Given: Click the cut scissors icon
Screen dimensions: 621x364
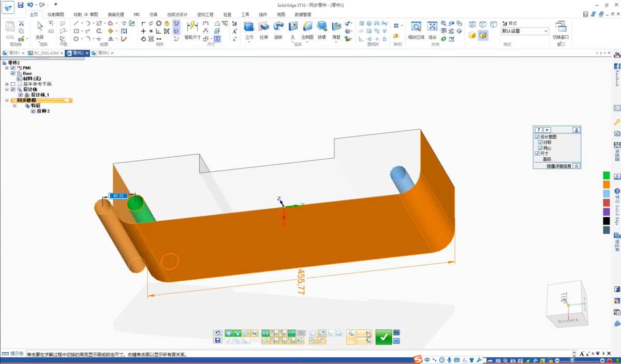Looking at the screenshot, I should (21, 23).
